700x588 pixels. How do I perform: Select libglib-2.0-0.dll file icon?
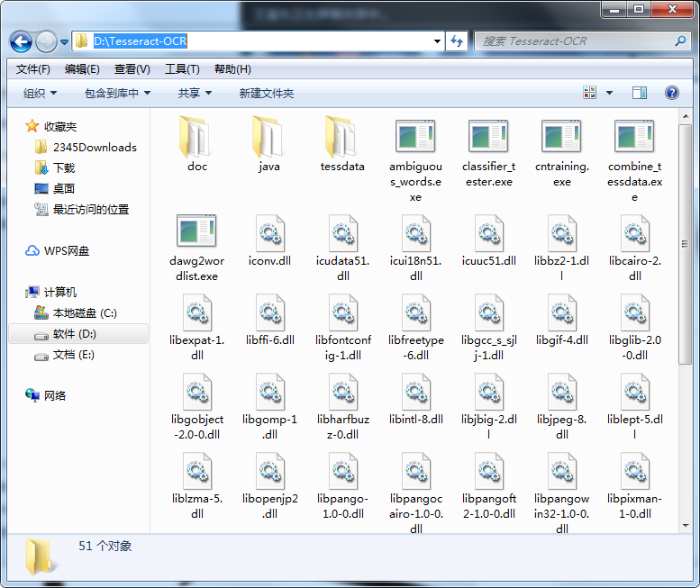pos(635,312)
